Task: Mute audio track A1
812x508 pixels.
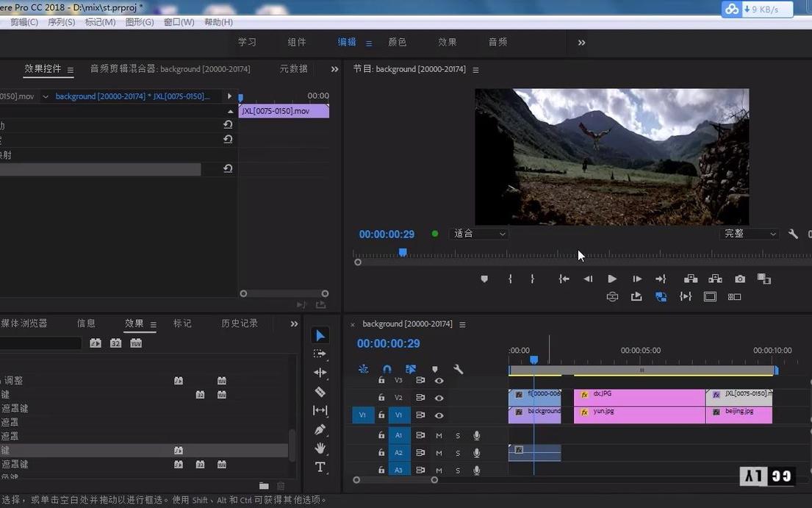Action: point(439,435)
